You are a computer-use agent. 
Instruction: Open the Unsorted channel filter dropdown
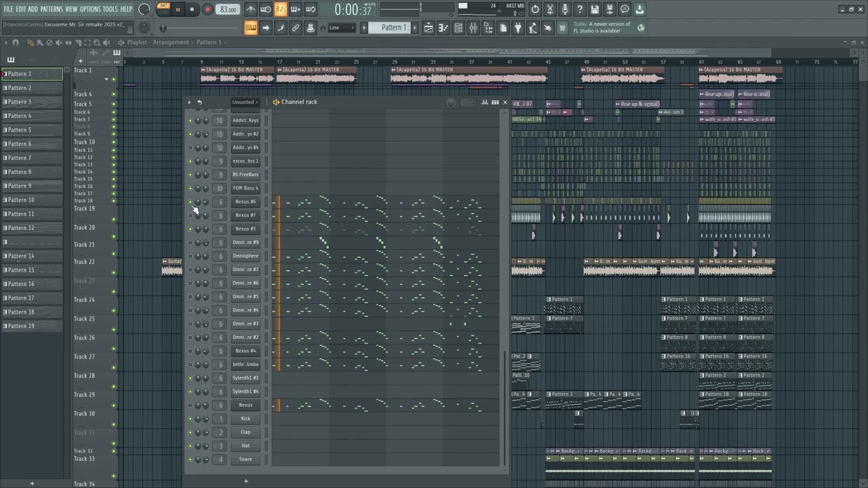[245, 102]
